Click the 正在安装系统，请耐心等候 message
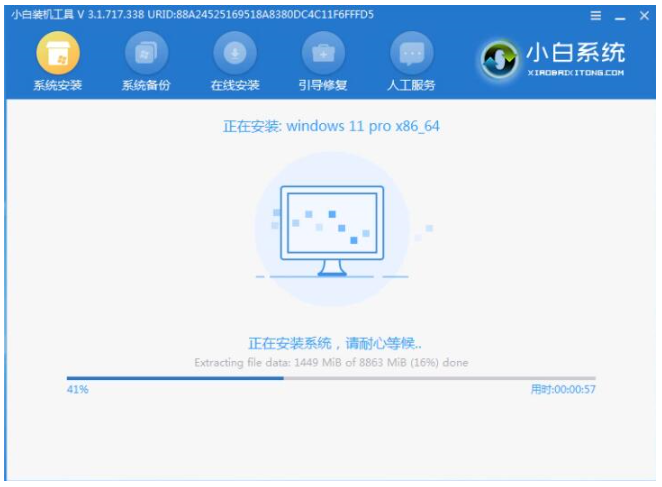662x487 pixels. (x=335, y=344)
